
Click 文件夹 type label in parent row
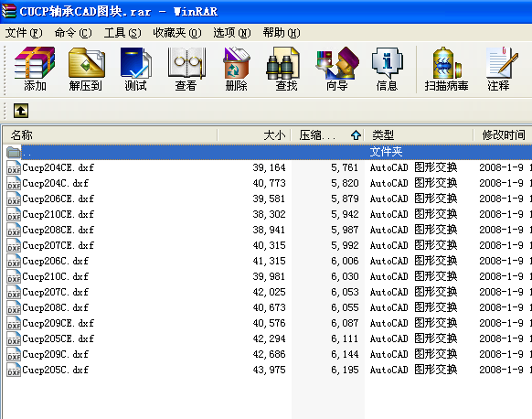click(x=386, y=152)
